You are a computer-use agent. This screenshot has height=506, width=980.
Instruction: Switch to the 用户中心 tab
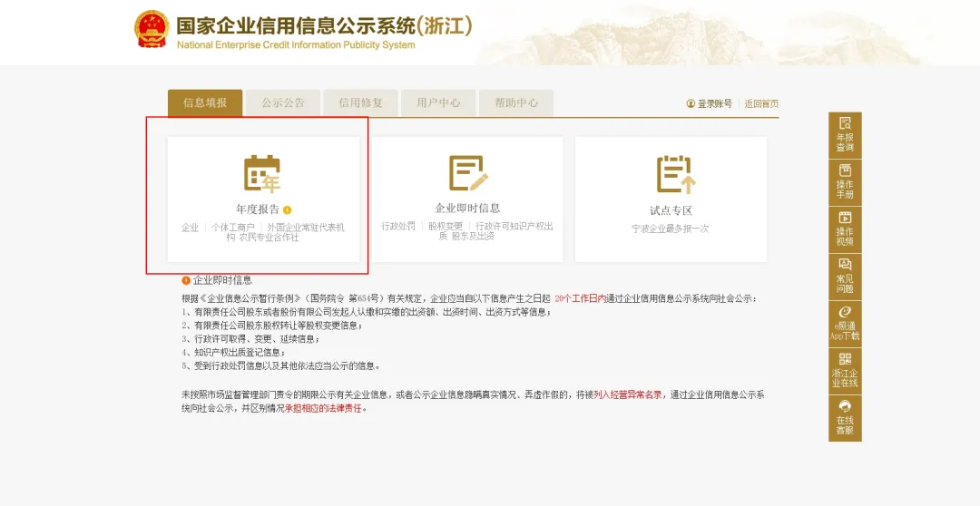tap(439, 102)
